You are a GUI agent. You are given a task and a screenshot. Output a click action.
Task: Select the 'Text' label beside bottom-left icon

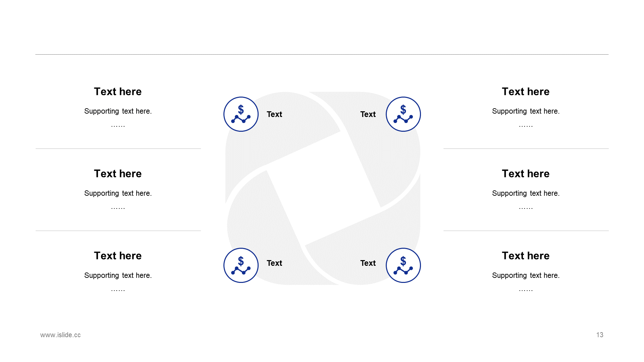click(274, 263)
